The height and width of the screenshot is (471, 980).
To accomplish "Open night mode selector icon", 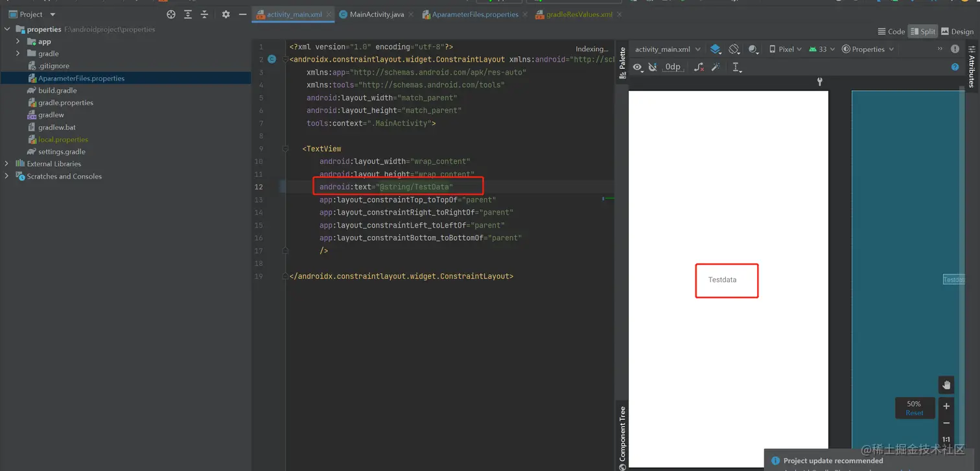I will (753, 49).
